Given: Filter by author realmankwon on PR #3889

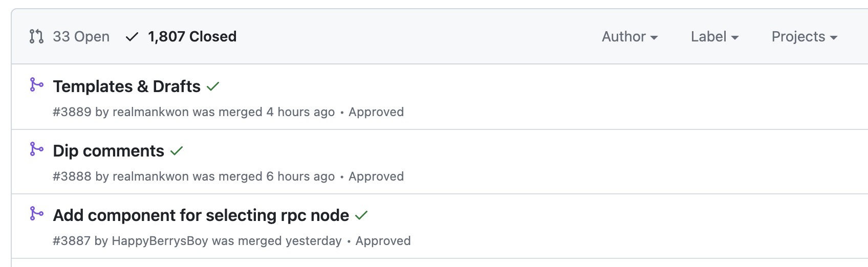Looking at the screenshot, I should 150,112.
